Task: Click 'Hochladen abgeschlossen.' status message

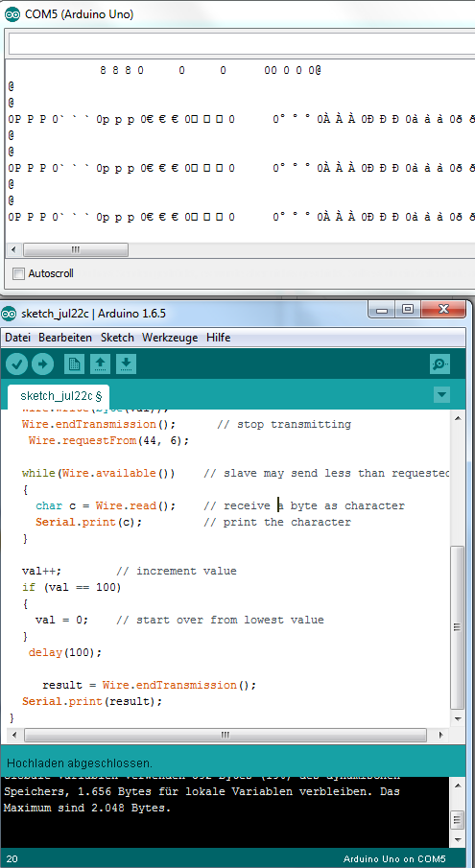Action: pos(79,763)
